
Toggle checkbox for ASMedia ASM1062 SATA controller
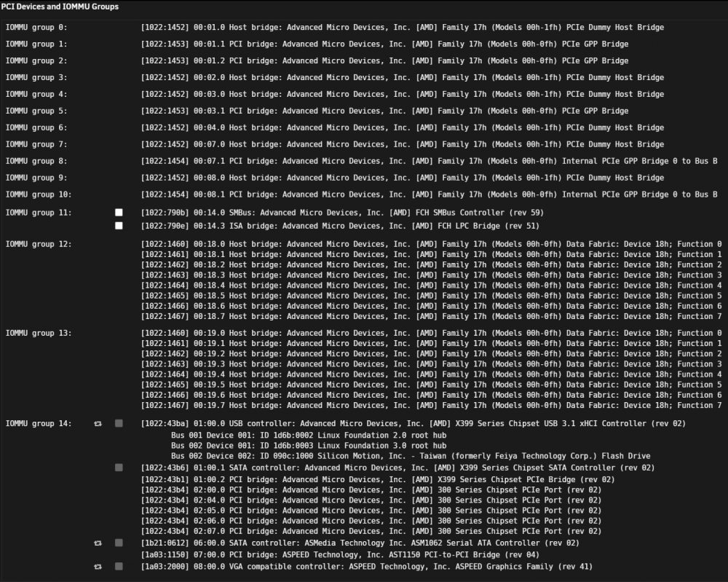tap(119, 543)
